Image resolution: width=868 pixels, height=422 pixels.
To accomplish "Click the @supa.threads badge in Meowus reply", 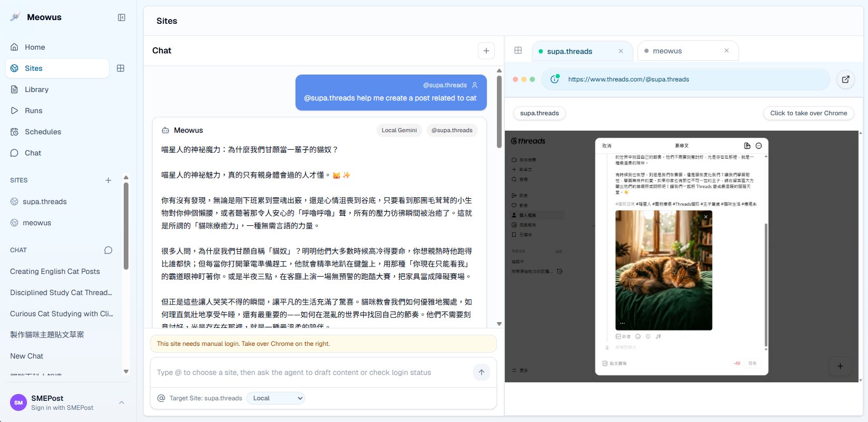I will [x=451, y=130].
